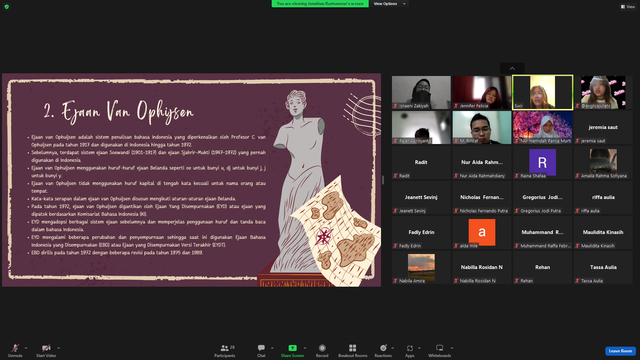Viewport: 640px width, 360px height.
Task: Expand apps options arrow beside Apps
Action: [x=419, y=348]
